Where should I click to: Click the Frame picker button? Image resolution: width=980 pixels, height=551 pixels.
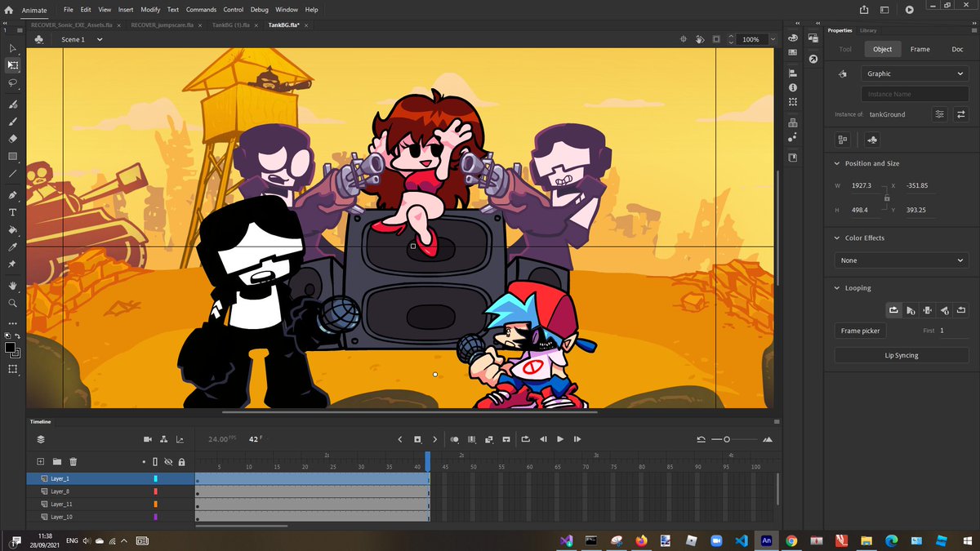click(861, 331)
